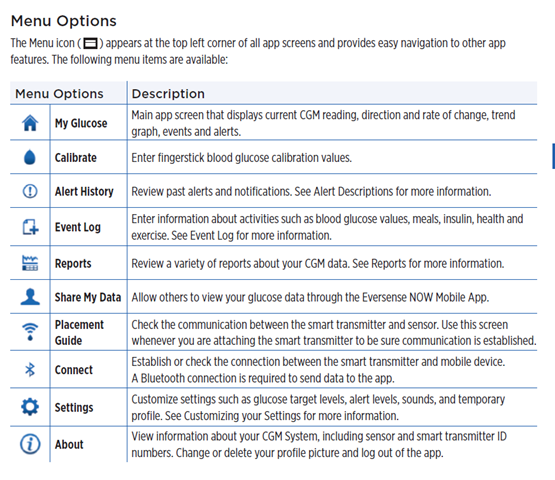Click the Placement Guide signal icon
555x480 pixels.
30,332
